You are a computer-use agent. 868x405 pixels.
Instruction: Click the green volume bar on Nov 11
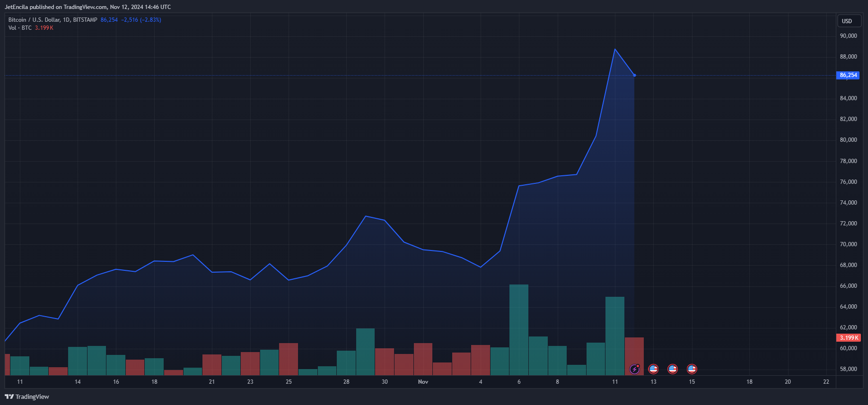point(615,336)
